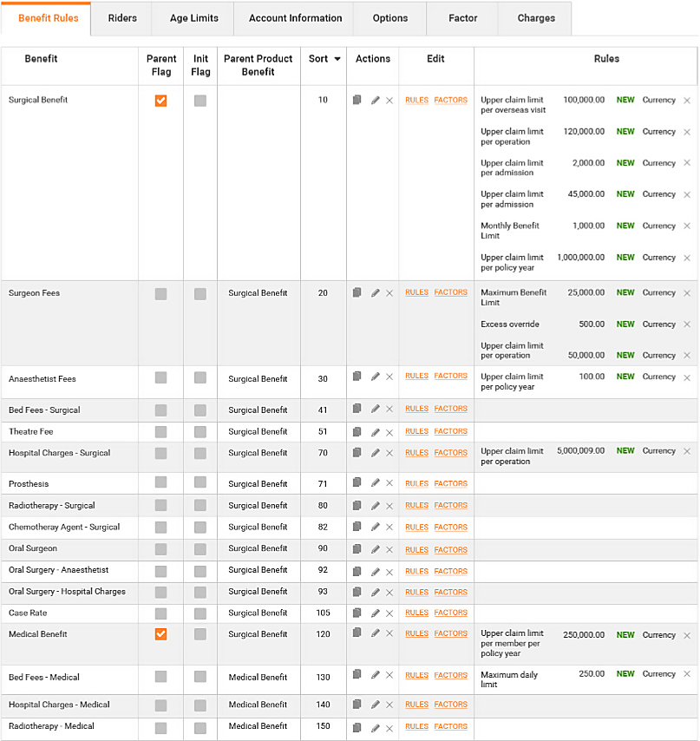Edit the Surgeon Fees row pencil icon
The height and width of the screenshot is (741, 700).
[x=375, y=293]
